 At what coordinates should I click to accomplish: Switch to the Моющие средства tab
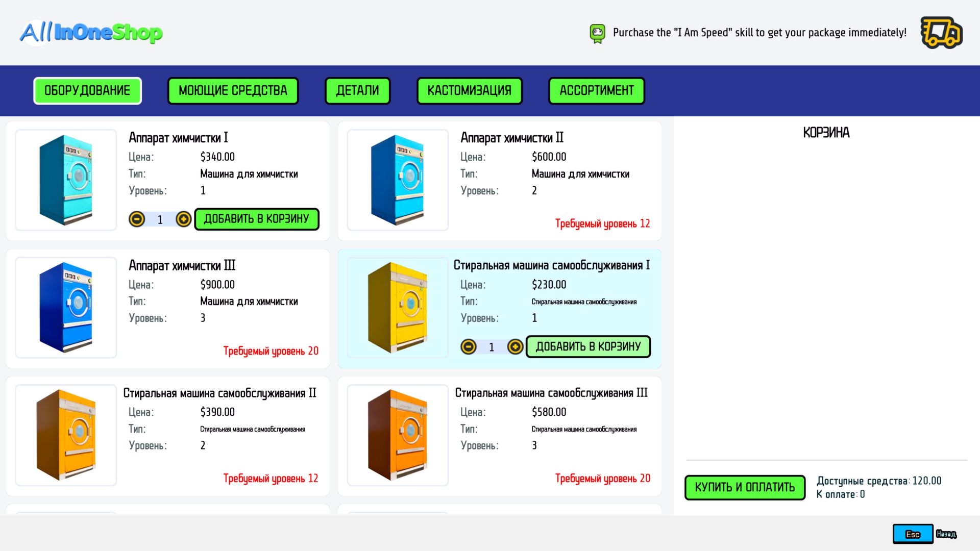(x=233, y=91)
